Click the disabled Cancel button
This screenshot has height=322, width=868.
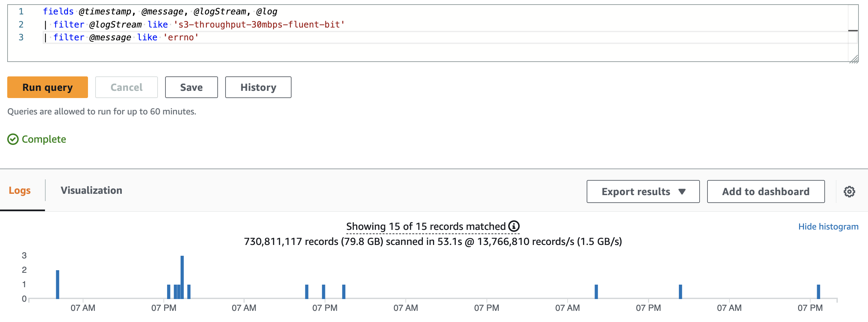(x=126, y=87)
